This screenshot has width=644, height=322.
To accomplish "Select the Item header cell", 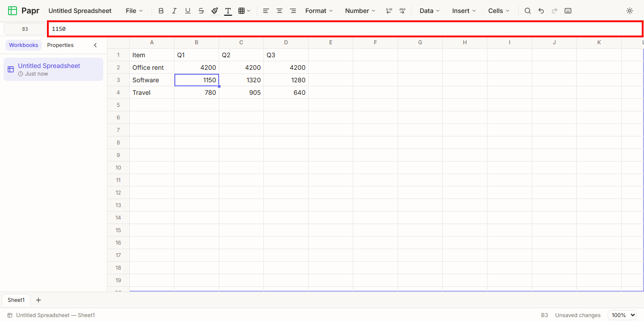I will 152,55.
